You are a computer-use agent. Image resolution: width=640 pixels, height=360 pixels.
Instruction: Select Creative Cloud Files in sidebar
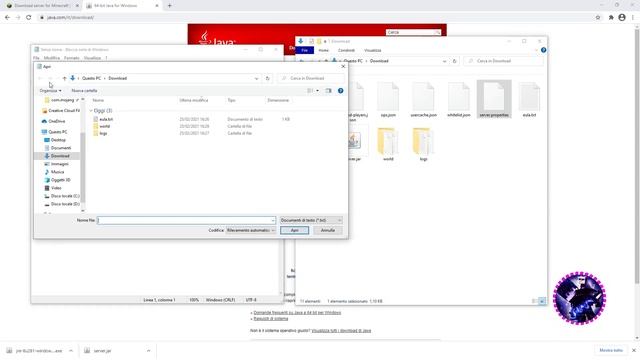point(61,111)
